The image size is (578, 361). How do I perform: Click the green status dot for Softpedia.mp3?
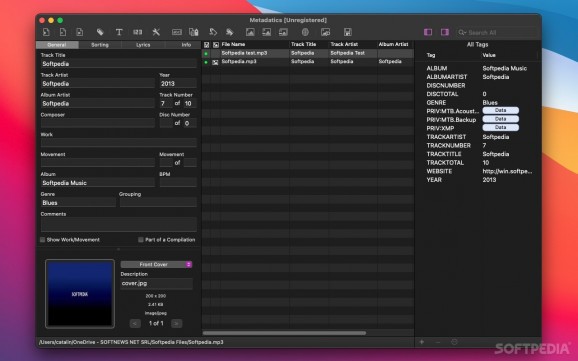(x=206, y=62)
